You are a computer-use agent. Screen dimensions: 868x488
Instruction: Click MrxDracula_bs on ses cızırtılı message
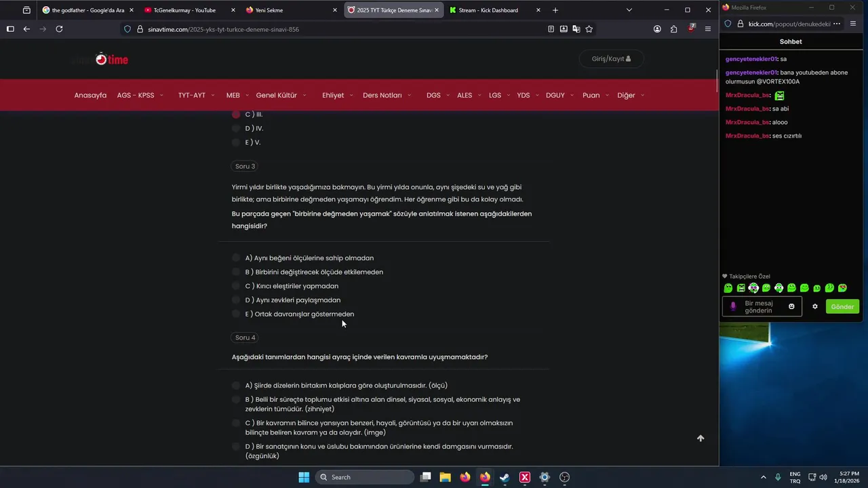747,136
